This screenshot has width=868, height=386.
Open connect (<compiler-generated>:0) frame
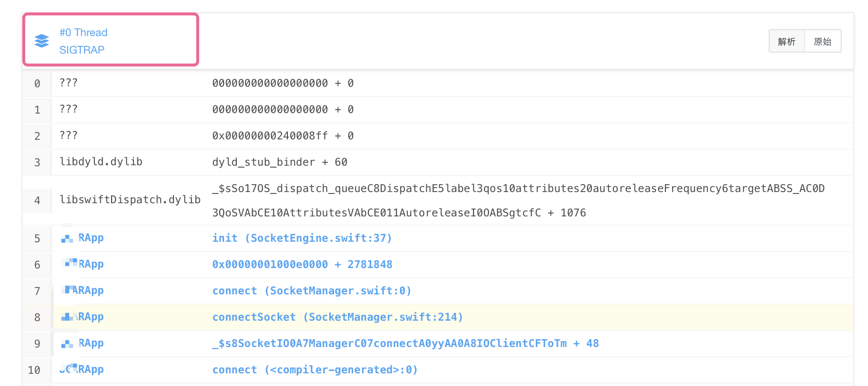point(315,369)
